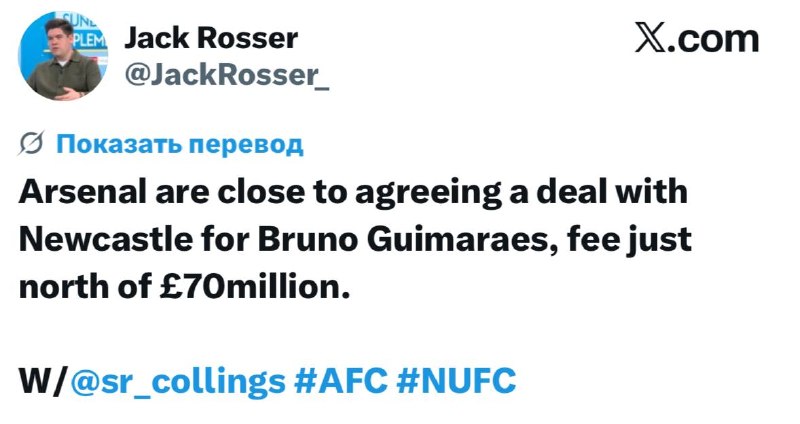Show translation via Показать перевод

click(180, 144)
